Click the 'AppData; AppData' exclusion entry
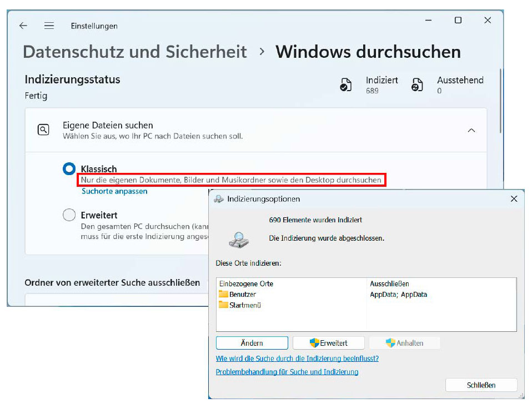 point(398,295)
